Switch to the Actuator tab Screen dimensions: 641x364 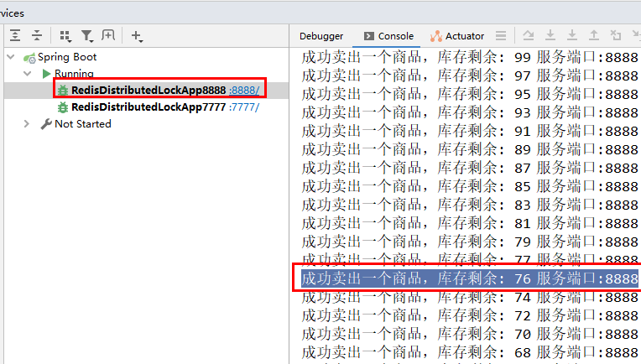(457, 36)
